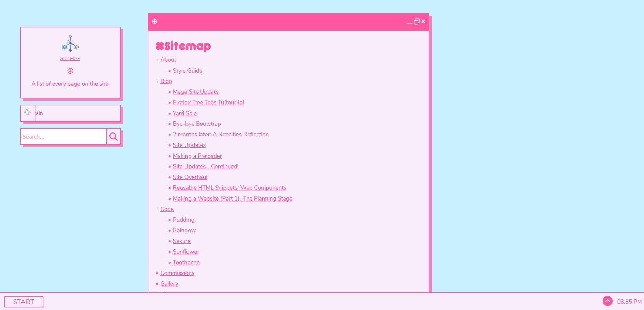Click the taskbar clock showing 08:35 PM
Screen dimensions: 644x310
pos(629,302)
